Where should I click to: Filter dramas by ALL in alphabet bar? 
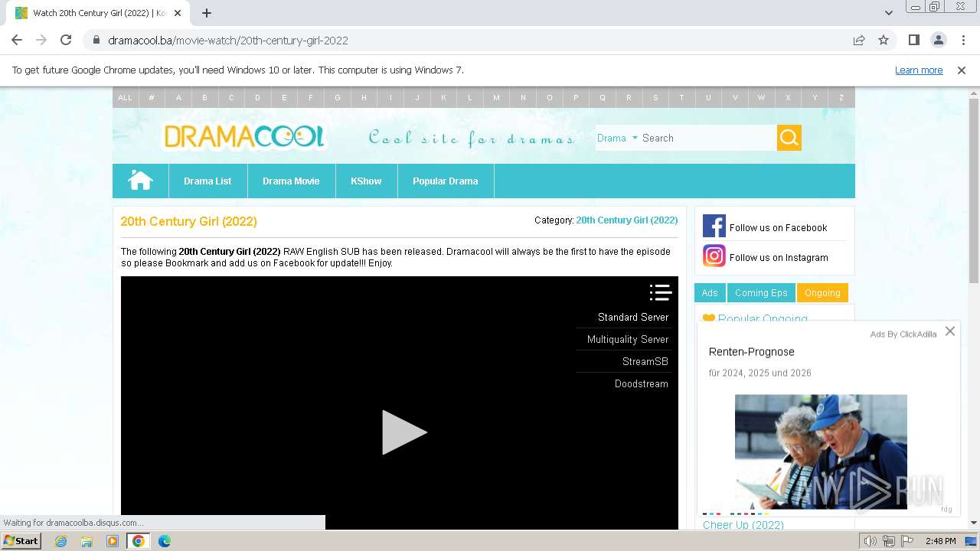(x=125, y=97)
